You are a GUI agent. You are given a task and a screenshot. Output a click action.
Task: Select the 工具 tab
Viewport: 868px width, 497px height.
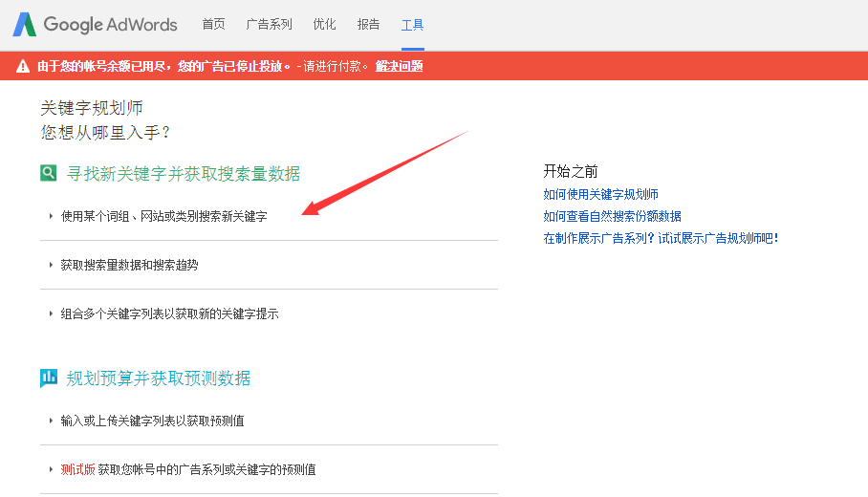[x=412, y=25]
